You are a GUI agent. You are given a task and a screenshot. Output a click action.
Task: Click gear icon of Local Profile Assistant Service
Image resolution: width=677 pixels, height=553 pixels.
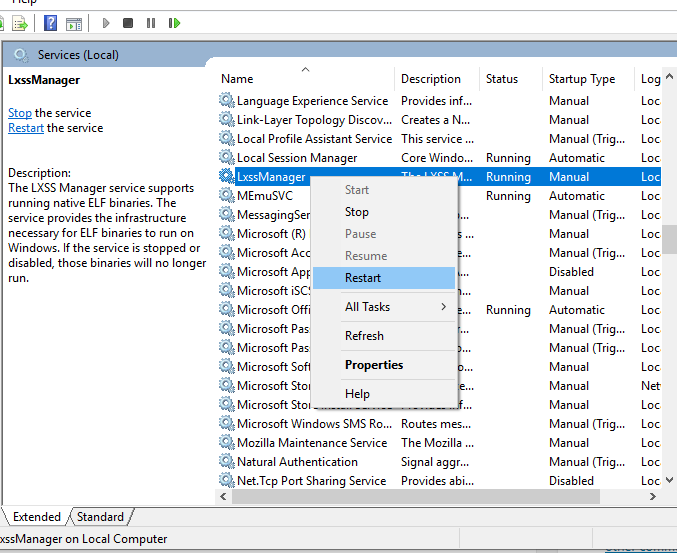226,138
